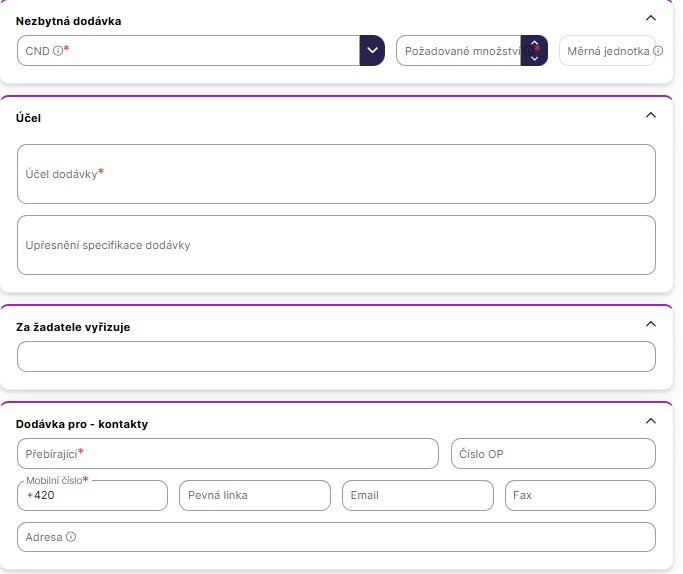Collapse the Dodávka pro - kontakty section

[651, 421]
